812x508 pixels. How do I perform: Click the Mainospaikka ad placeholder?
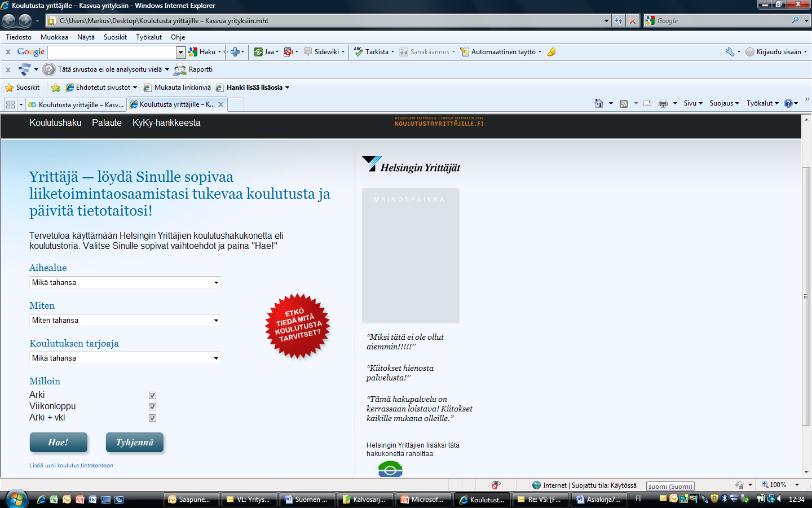(411, 256)
